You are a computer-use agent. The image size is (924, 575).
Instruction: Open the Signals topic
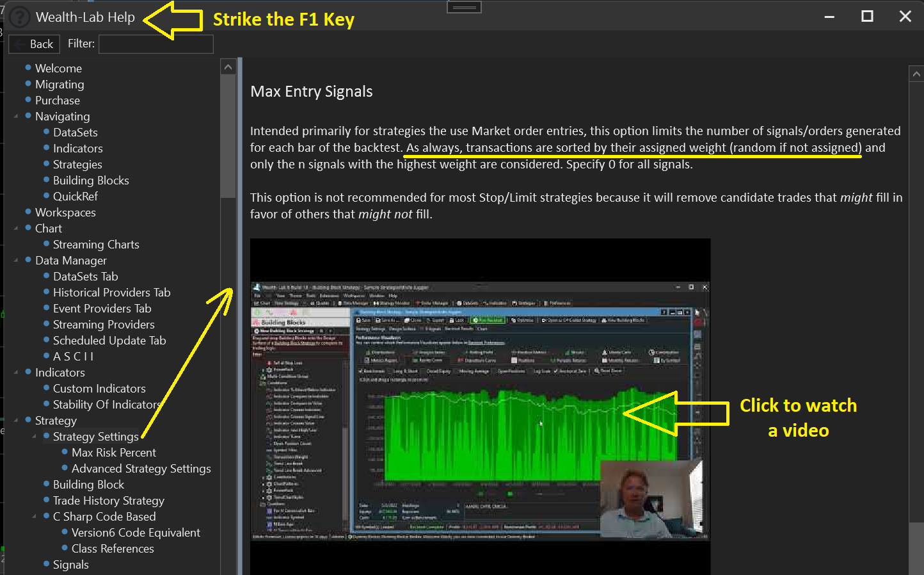pos(70,565)
